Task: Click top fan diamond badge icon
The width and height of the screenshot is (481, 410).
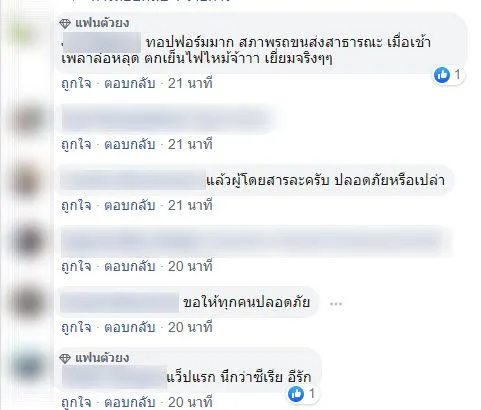Action: tap(65, 23)
